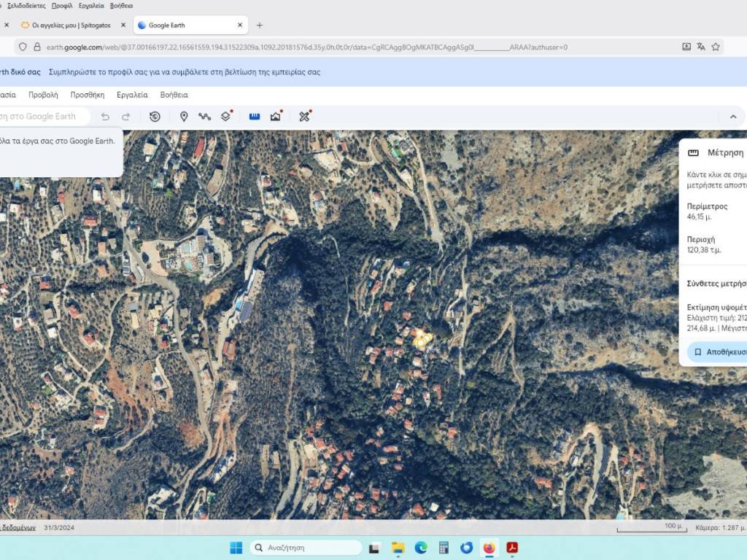Click the crossed tools icon in the toolbar
The width and height of the screenshot is (747, 560).
click(304, 117)
